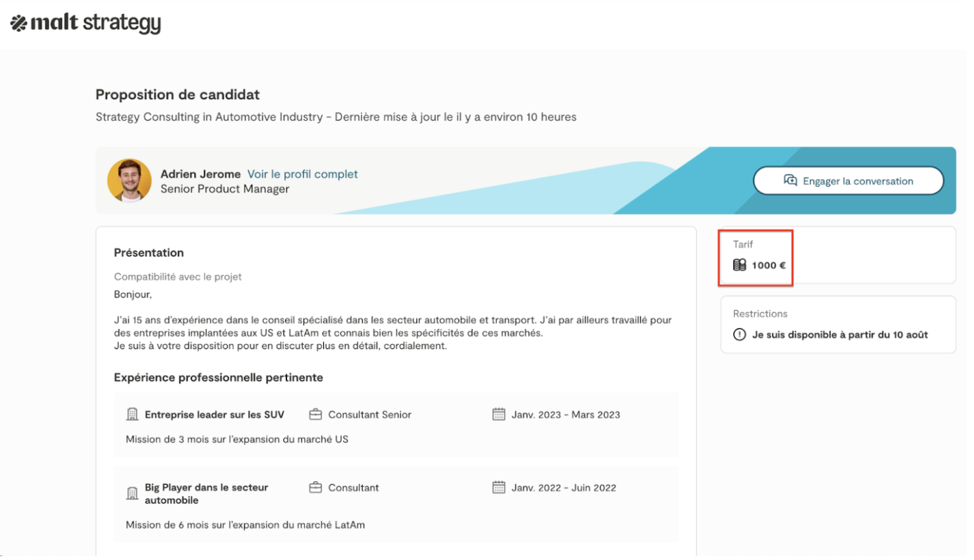Open the 'Voir le profil complet' link
The width and height of the screenshot is (974, 560).
point(302,174)
